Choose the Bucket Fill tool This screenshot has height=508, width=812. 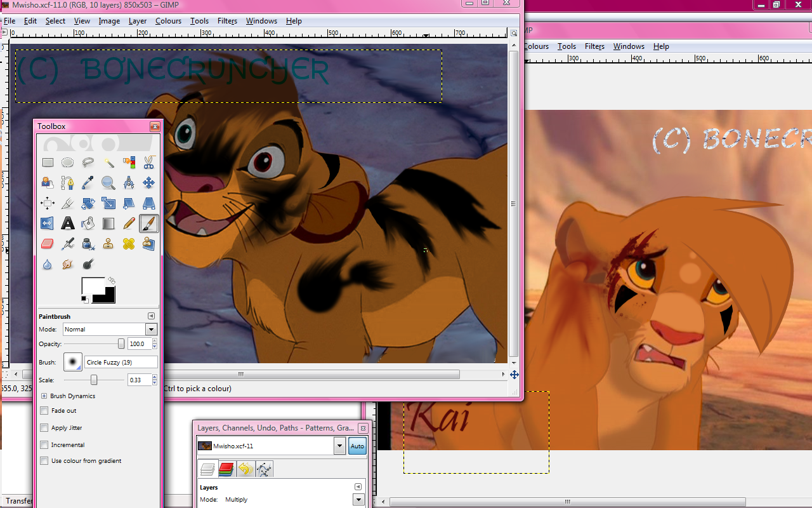click(x=88, y=224)
